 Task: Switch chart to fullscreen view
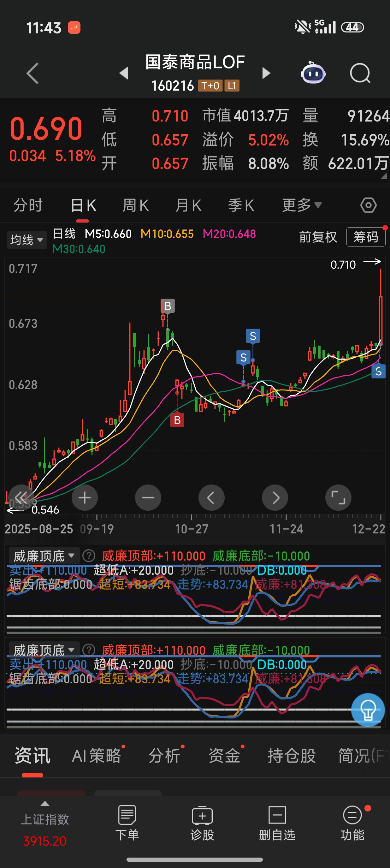pyautogui.click(x=338, y=497)
